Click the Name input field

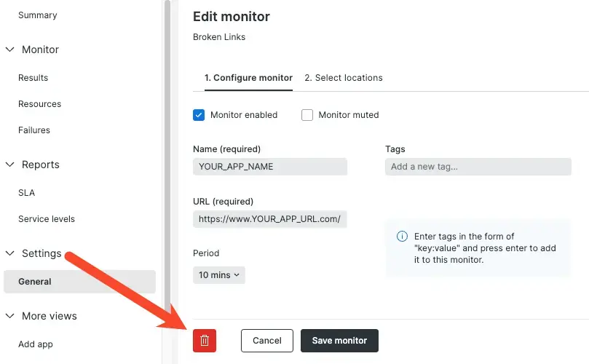(269, 167)
